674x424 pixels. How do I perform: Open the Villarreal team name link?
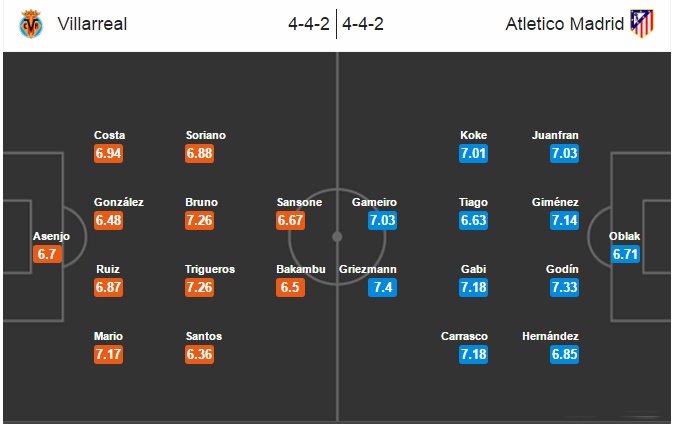coord(92,24)
